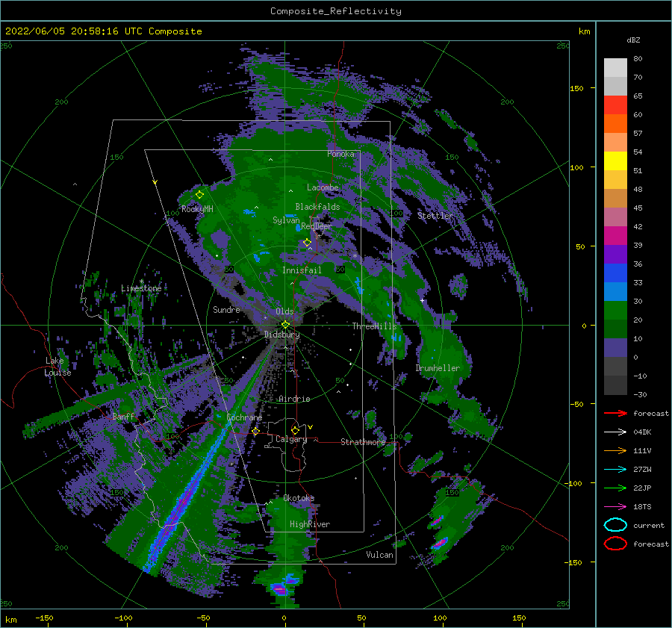Click the Lacombe town label
Viewport: 672px width, 628px height.
pos(323,187)
